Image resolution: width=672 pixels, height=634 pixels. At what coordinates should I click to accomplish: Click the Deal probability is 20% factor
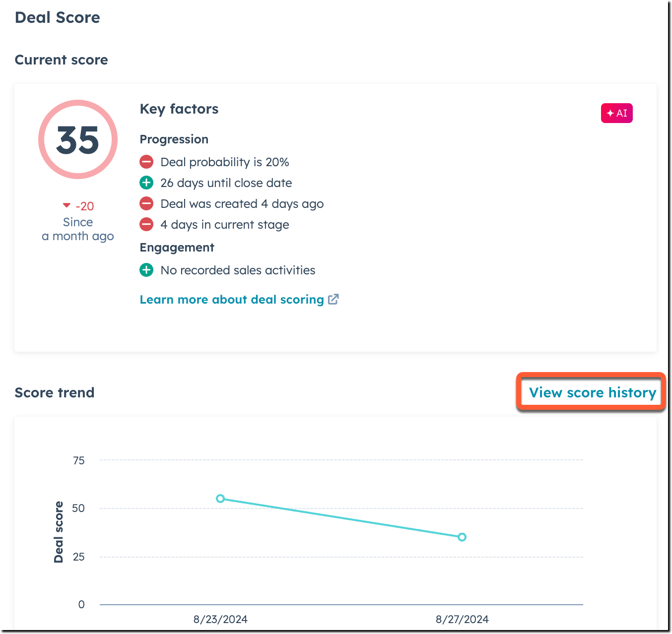[x=224, y=162]
